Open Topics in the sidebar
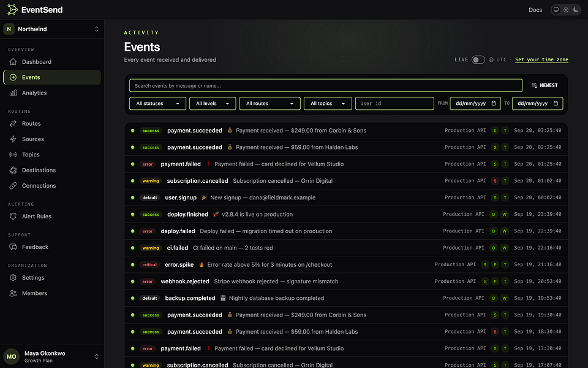The width and height of the screenshot is (588, 368). pos(51,155)
